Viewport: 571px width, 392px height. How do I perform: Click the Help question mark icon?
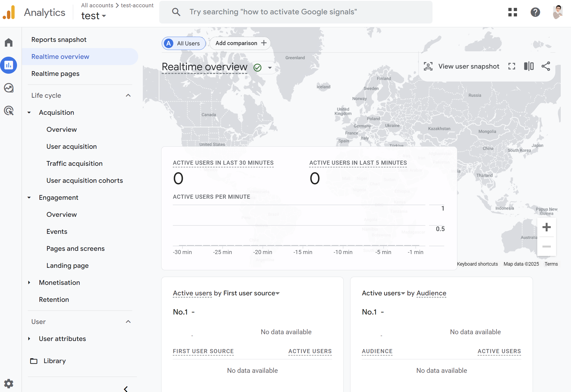point(535,12)
